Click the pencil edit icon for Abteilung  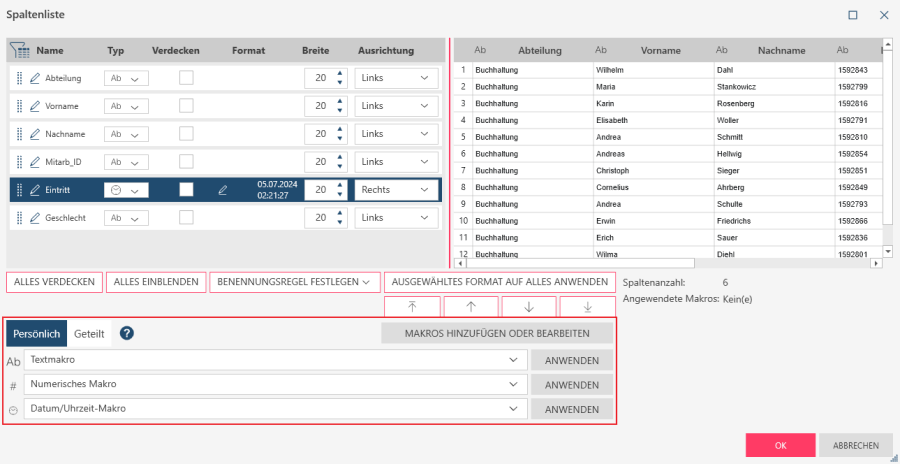35,78
